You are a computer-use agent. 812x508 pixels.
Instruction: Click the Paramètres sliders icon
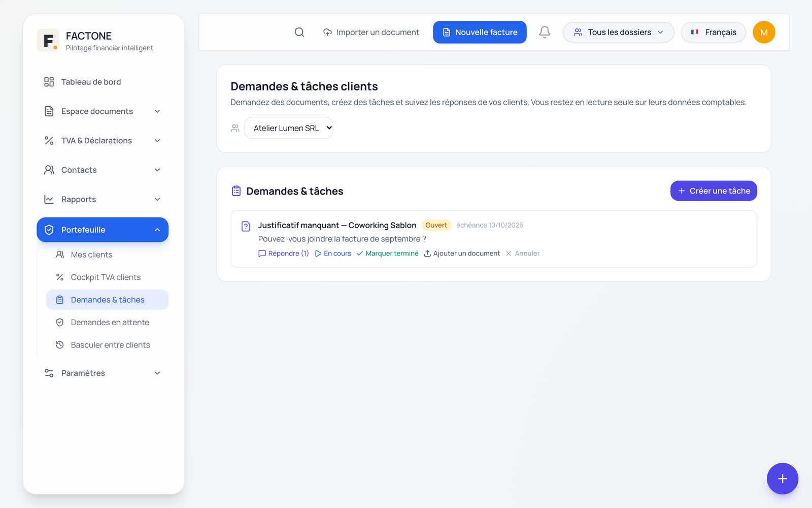pos(49,373)
